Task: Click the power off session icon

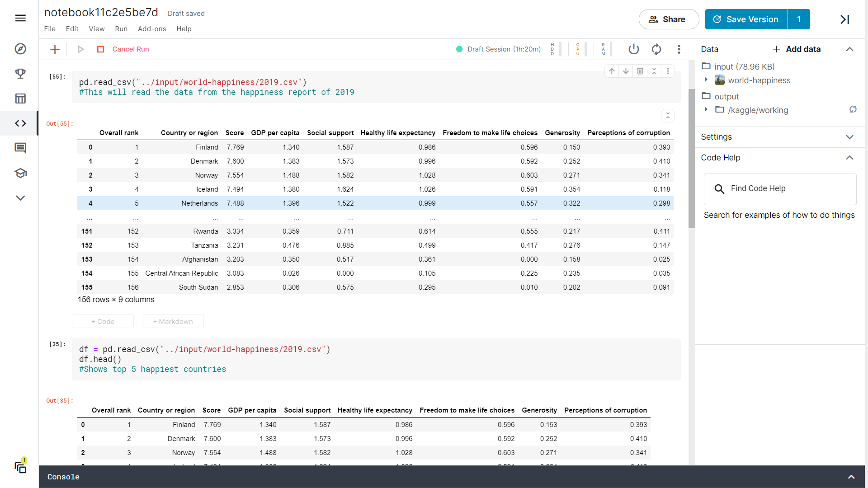Action: click(633, 49)
